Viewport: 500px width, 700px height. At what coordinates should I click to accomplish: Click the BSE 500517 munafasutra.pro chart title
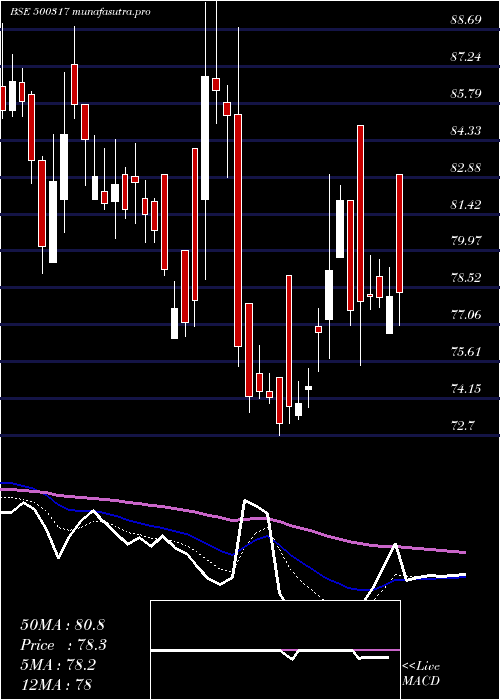[x=80, y=12]
